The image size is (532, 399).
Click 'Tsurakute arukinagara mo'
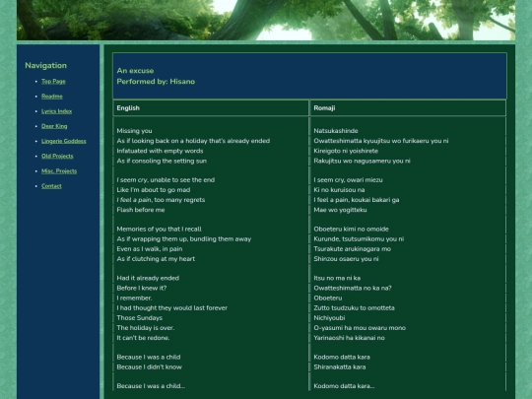[352, 248]
